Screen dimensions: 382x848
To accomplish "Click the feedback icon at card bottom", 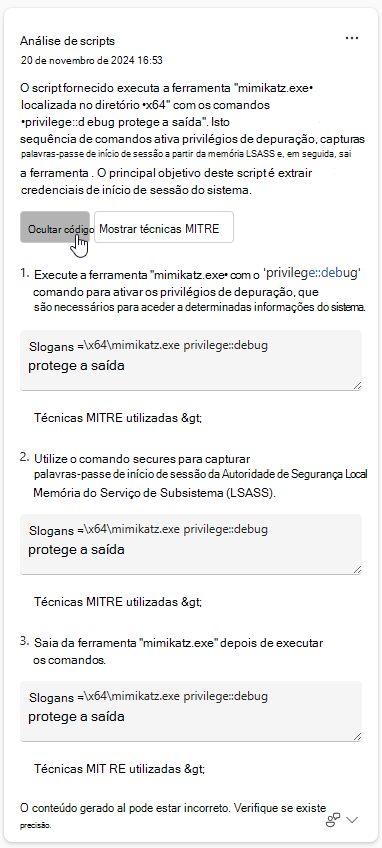I will (333, 820).
